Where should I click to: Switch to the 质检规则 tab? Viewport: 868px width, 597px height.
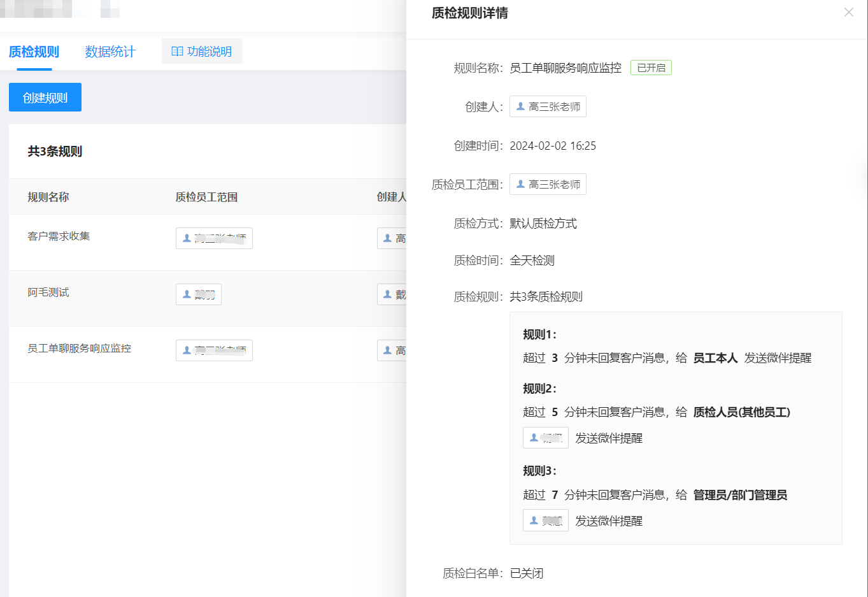pos(34,52)
